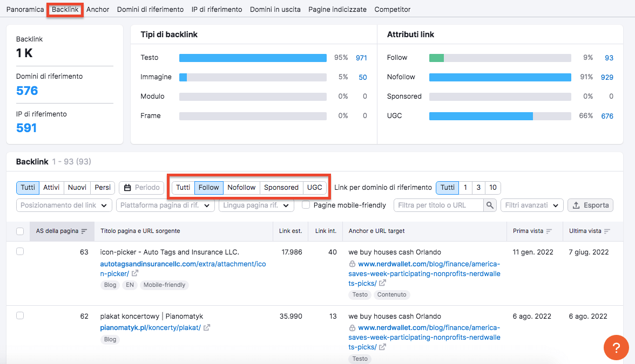Click the Esporta button

[x=590, y=205]
